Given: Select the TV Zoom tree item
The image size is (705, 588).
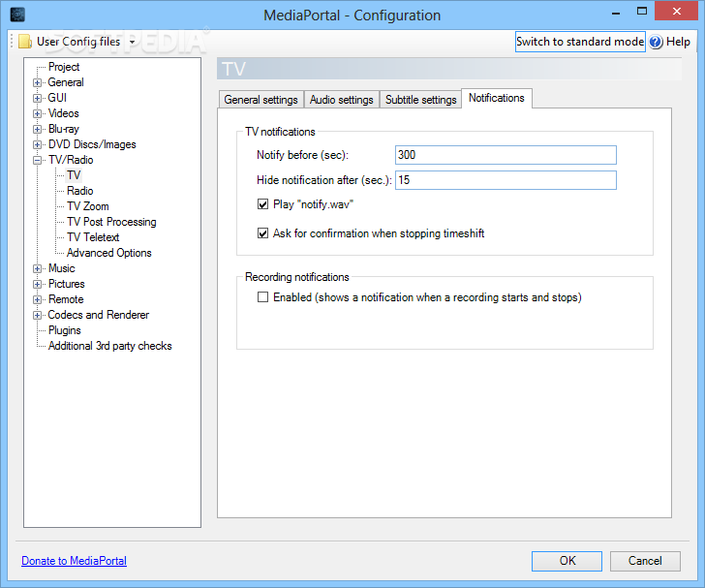Looking at the screenshot, I should pyautogui.click(x=88, y=206).
